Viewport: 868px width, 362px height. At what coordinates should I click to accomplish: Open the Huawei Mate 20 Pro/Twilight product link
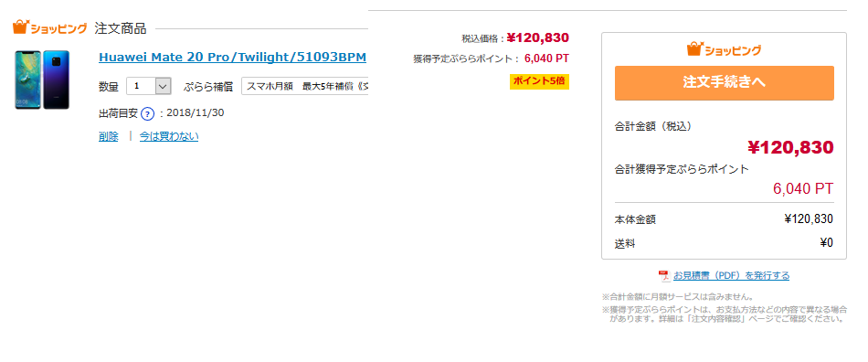(232, 57)
